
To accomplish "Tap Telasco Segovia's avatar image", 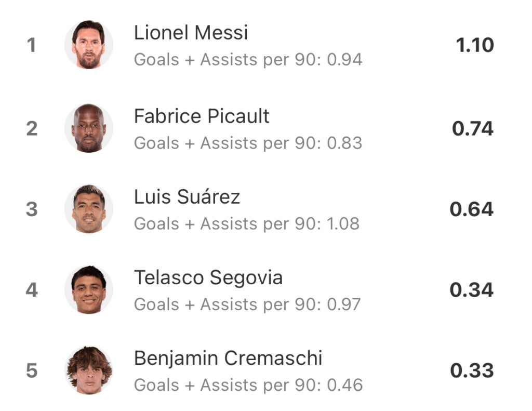I will point(89,289).
